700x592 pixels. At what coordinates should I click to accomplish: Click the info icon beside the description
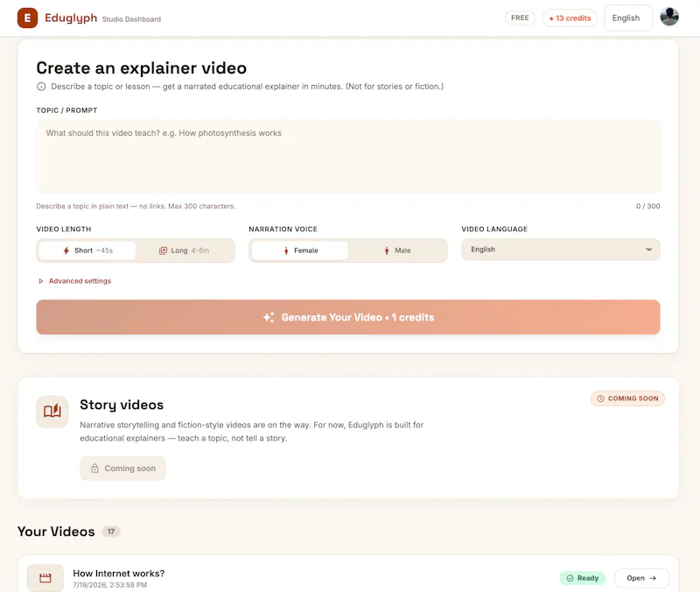click(x=41, y=86)
